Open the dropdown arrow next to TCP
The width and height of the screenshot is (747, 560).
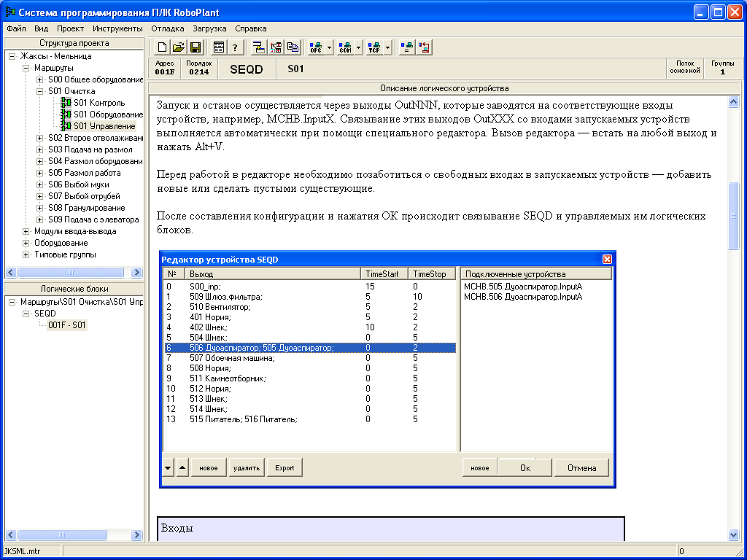[x=388, y=47]
